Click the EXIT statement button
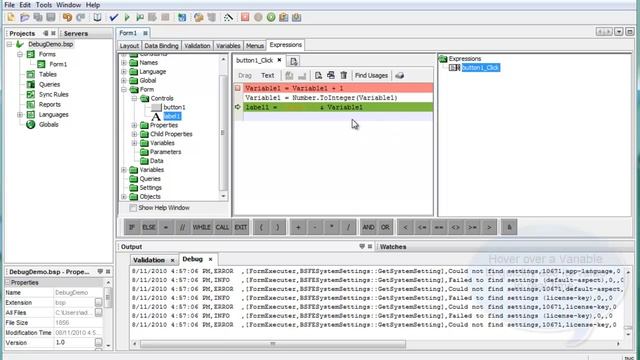This screenshot has width=640, height=360. tap(241, 227)
